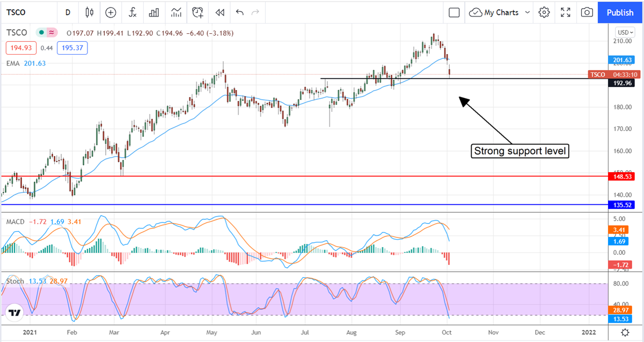Take a chart snapshot with camera icon
The height and width of the screenshot is (342, 644).
click(588, 12)
